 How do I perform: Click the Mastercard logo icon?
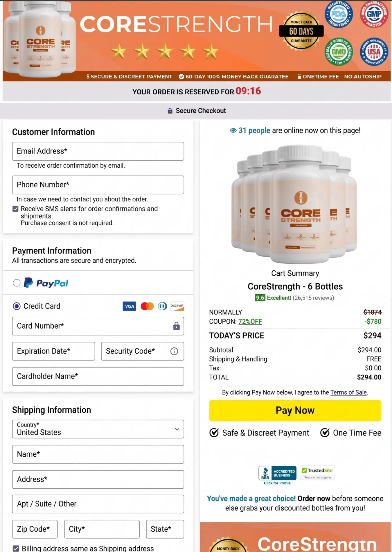[x=147, y=306]
